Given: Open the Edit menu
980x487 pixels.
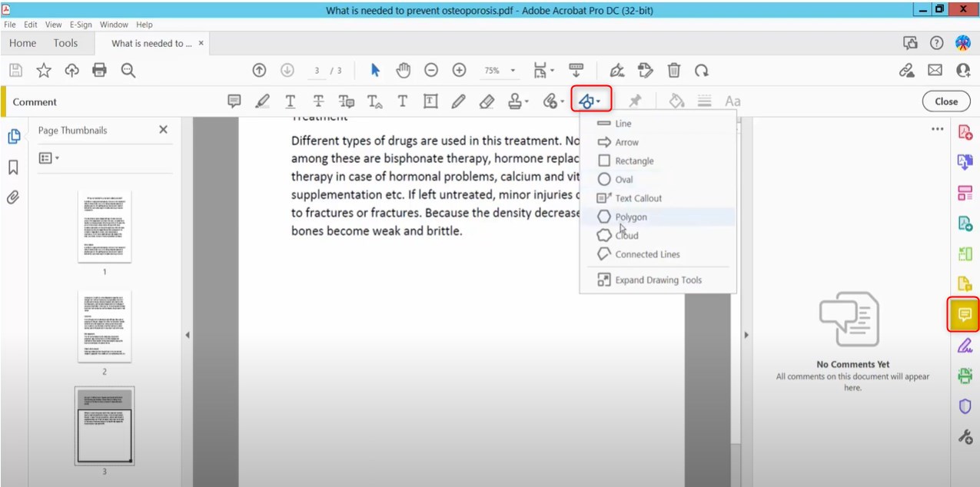Looking at the screenshot, I should (29, 24).
